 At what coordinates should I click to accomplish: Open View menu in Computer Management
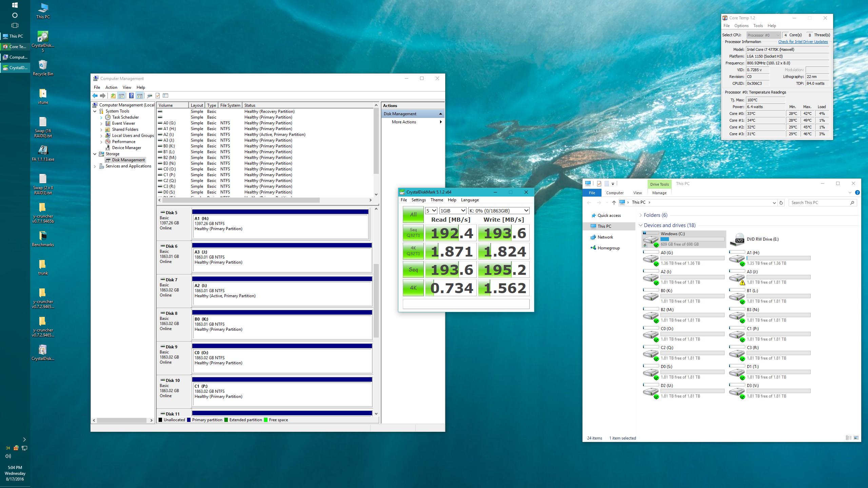[x=127, y=87]
